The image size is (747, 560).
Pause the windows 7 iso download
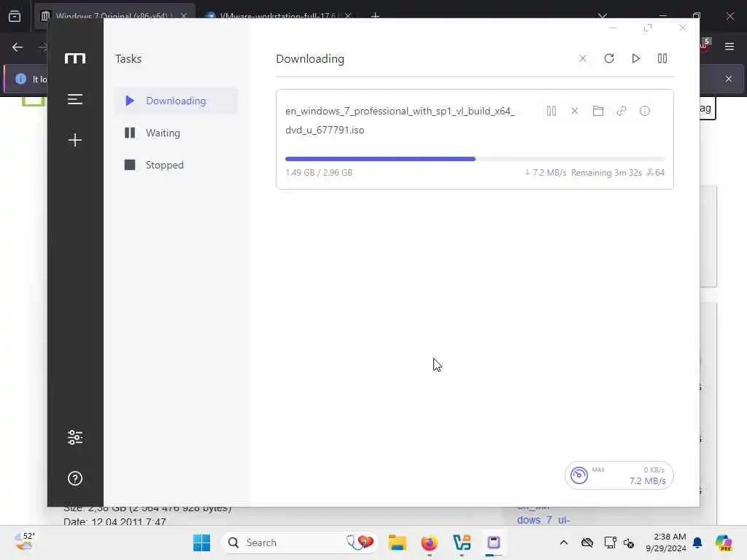coord(551,111)
